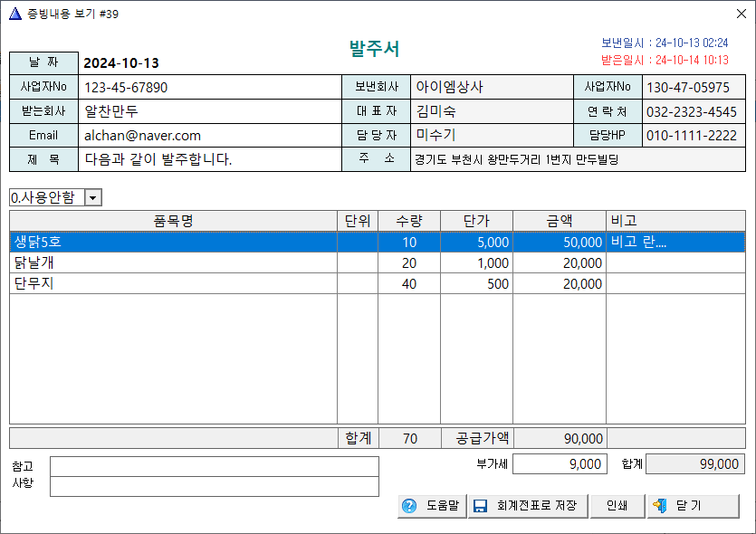Click the 보낸일시 sent timestamp
Viewport: 756px width, 534px height.
(x=665, y=43)
